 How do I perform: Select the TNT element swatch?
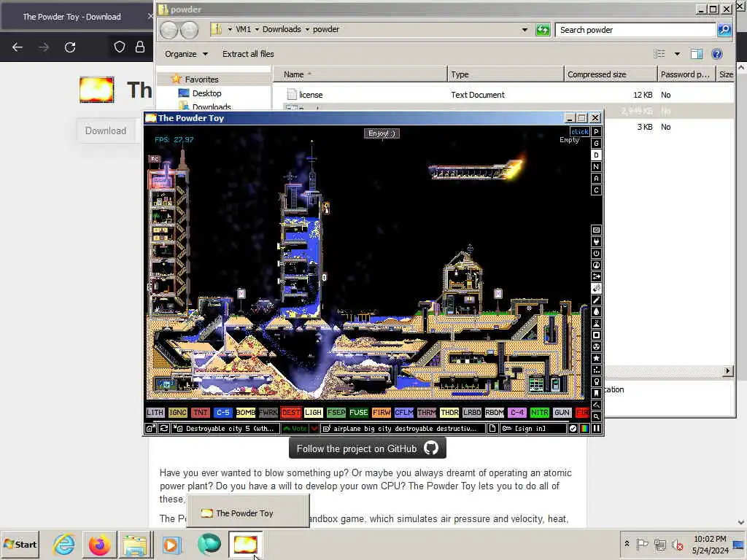pyautogui.click(x=200, y=413)
